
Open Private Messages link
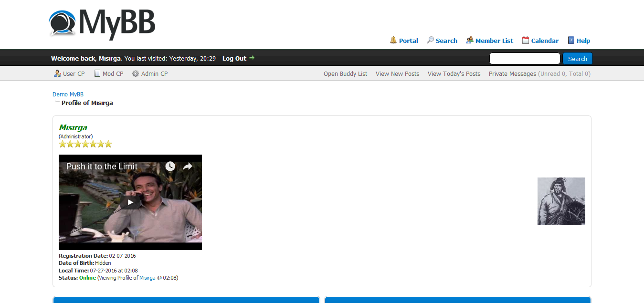[x=512, y=73]
